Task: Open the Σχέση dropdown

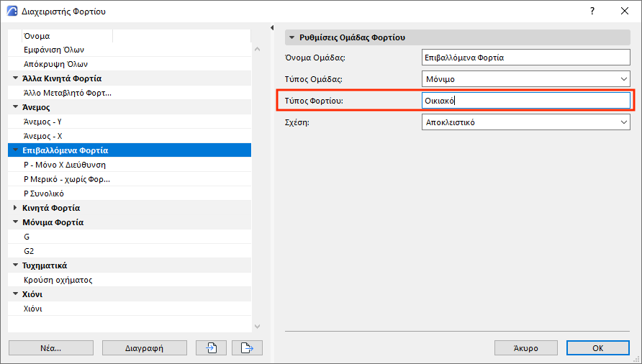Action: [525, 122]
